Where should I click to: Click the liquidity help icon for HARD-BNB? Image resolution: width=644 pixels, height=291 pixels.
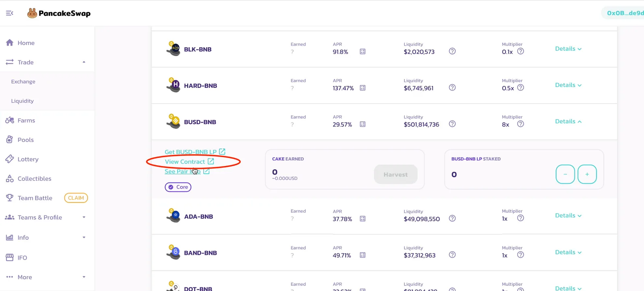coord(452,87)
